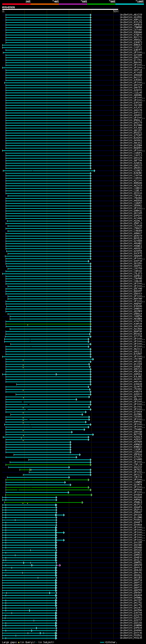Click the UniRef100_Q41067 label
This screenshot has width=146, height=644.
click(131, 608)
